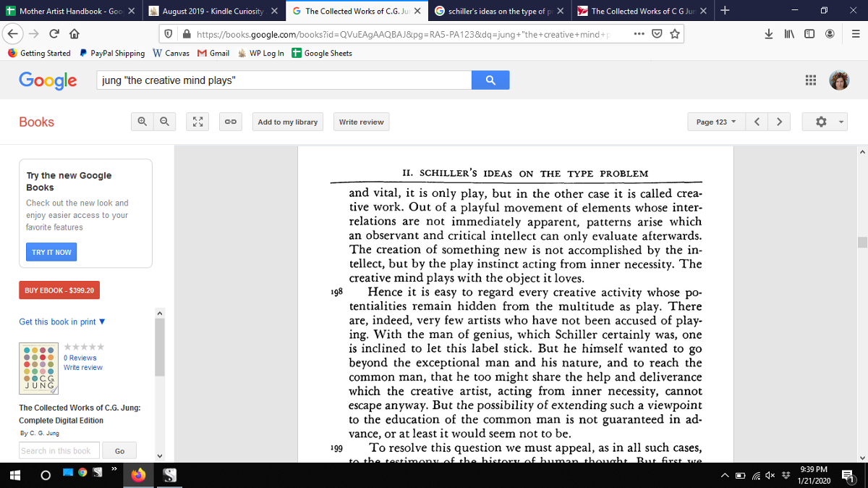Click the BUY EBOOK - $399.20 button

[59, 290]
